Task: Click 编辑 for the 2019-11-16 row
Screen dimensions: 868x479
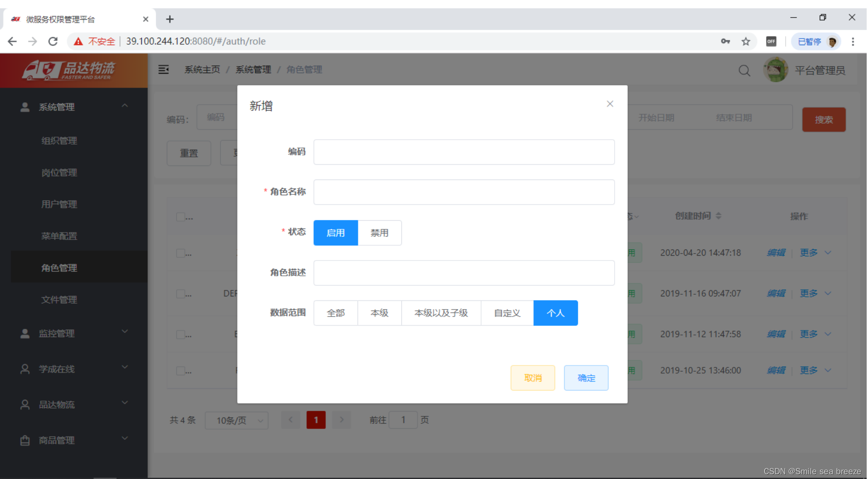Action: click(x=776, y=293)
